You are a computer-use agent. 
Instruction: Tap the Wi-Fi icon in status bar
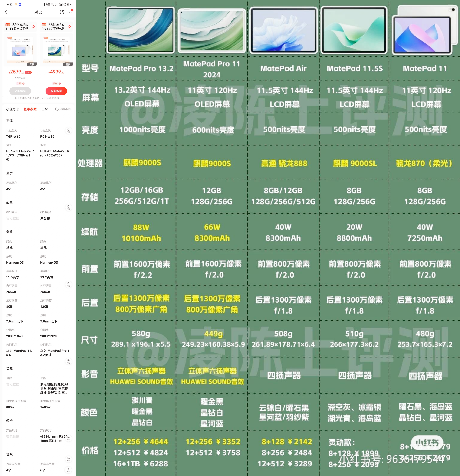(52, 4)
